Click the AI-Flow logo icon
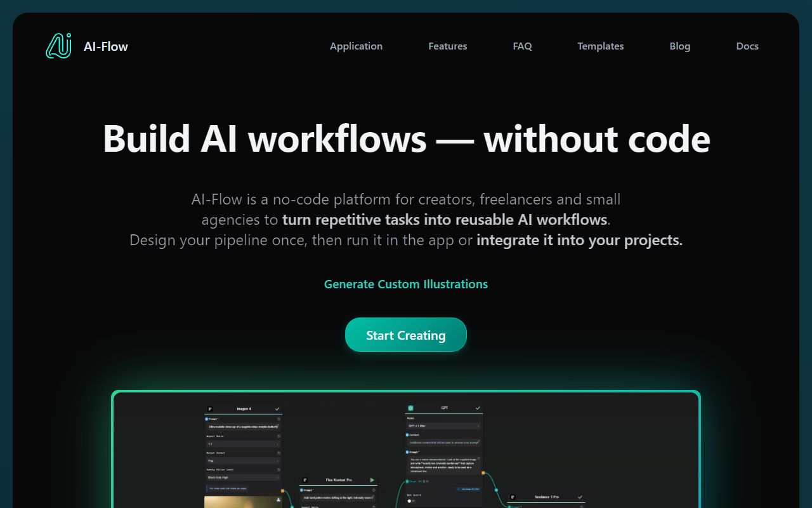 pos(58,45)
